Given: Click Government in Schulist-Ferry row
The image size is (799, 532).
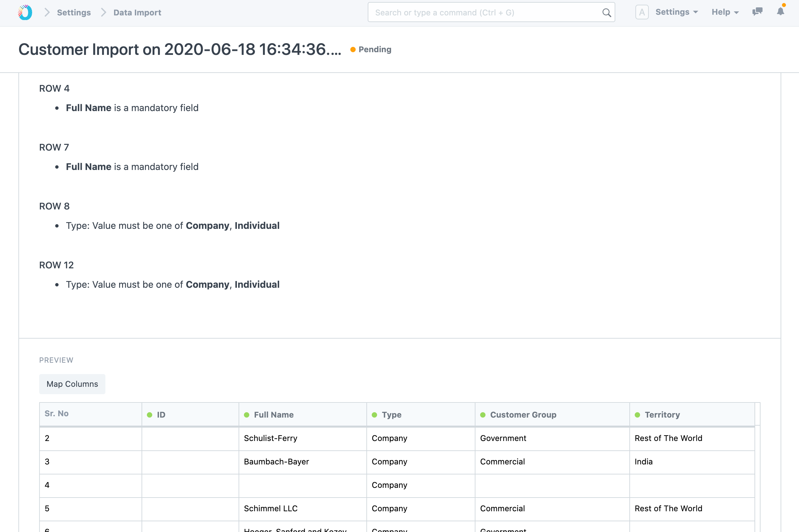Looking at the screenshot, I should pyautogui.click(x=552, y=438).
